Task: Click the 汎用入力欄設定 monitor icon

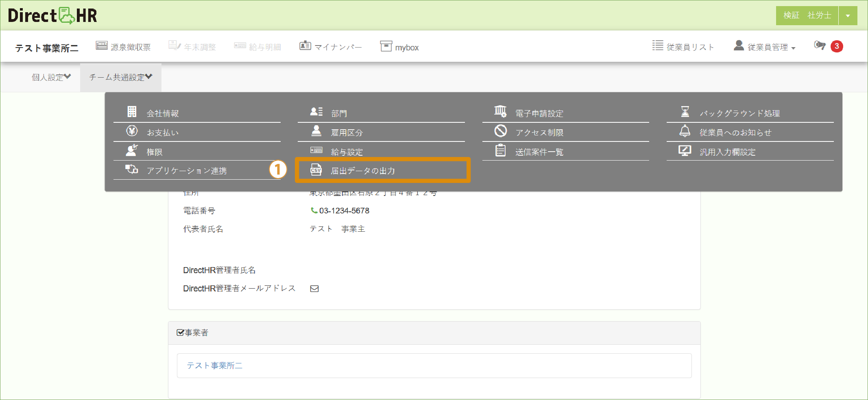Action: (685, 150)
